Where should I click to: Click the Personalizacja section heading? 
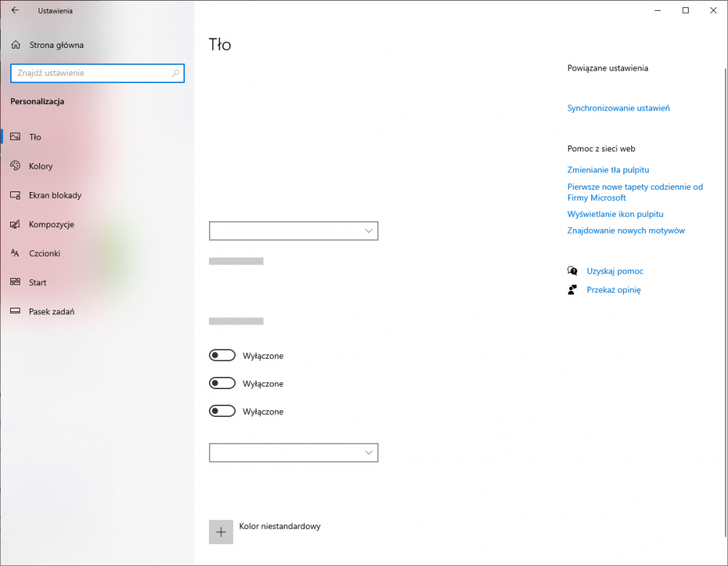[x=36, y=102]
